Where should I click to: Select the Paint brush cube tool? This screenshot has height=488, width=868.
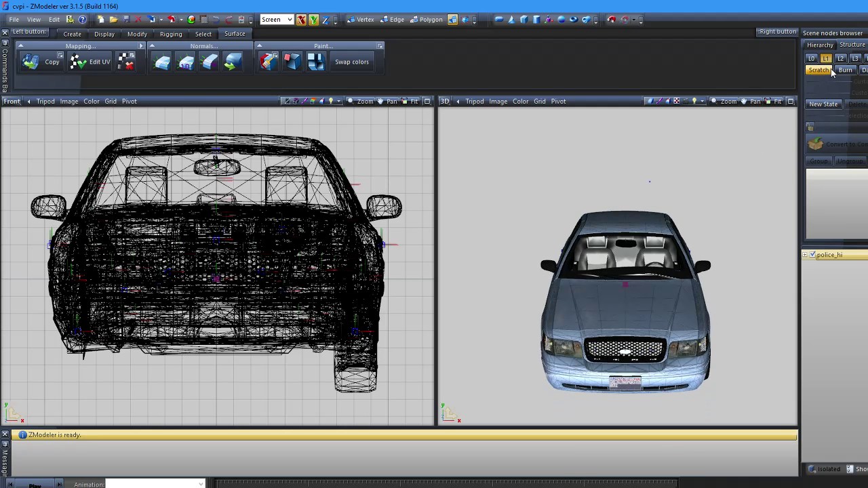pyautogui.click(x=269, y=62)
